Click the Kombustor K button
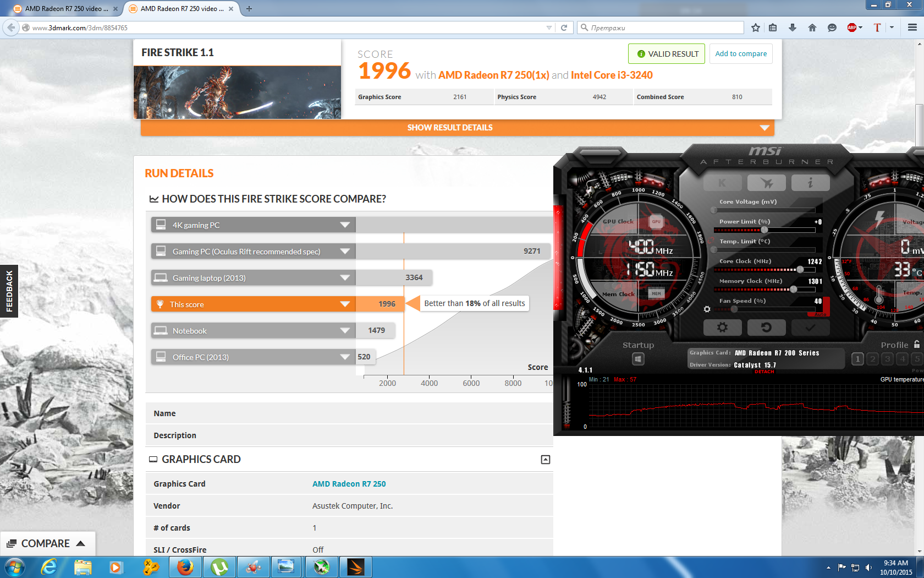 point(722,183)
